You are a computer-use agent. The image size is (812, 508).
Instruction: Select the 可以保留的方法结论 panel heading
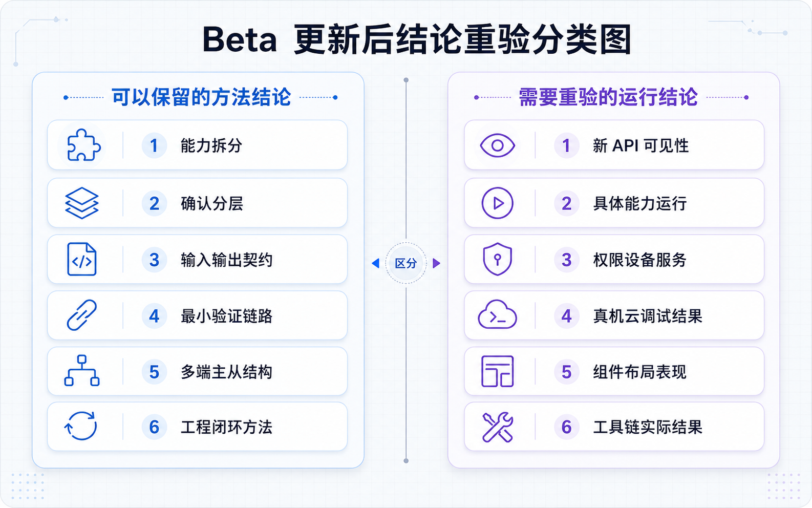[201, 97]
